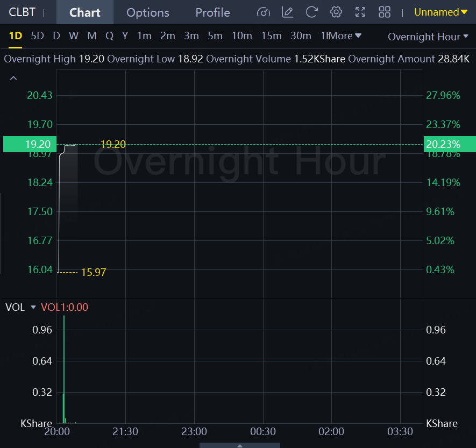Select the 15m interval
476x448 pixels.
pos(271,36)
